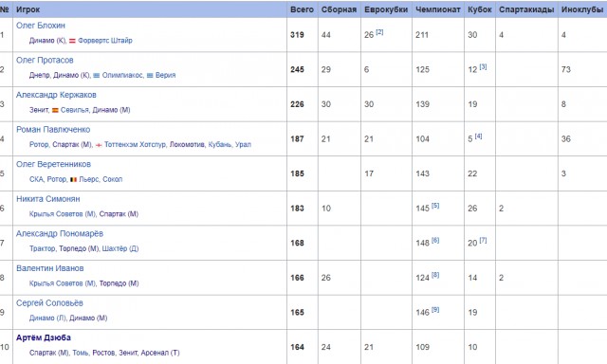Viewport: 607px width, 364px height.
Task: Open Александр Пономарёв player page
Action: pos(60,233)
